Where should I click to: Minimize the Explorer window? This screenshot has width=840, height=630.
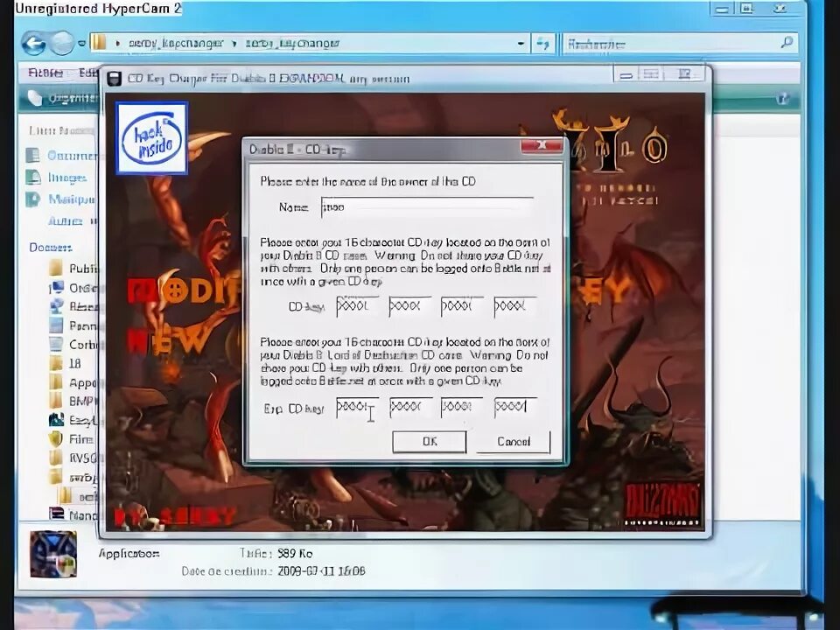pyautogui.click(x=722, y=9)
